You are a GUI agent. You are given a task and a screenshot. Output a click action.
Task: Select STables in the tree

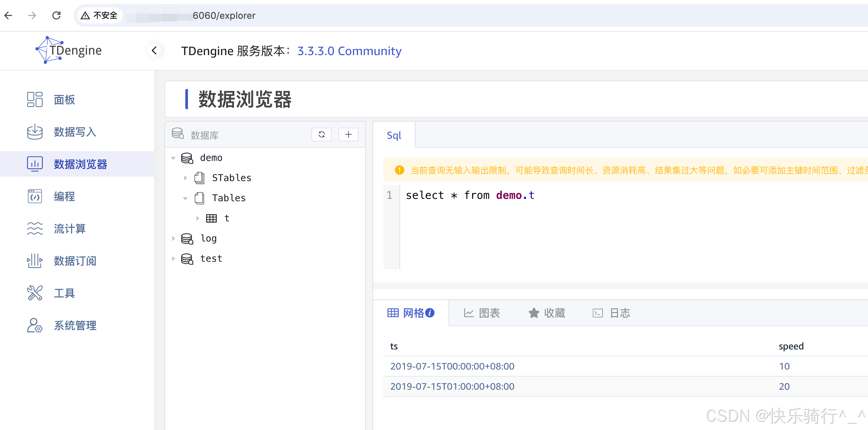coord(232,178)
